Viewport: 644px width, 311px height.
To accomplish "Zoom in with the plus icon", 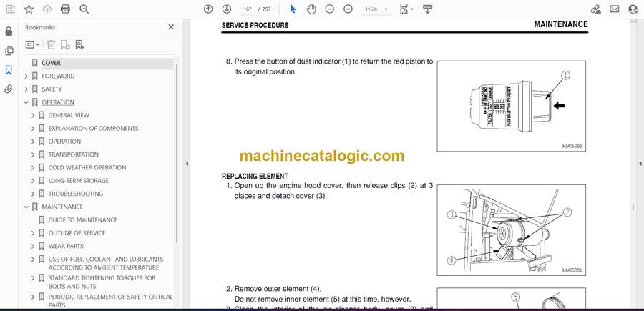I will (x=348, y=9).
